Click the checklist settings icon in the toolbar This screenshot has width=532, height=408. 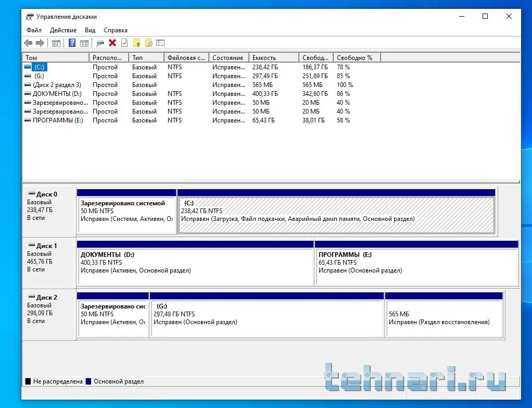(x=161, y=43)
